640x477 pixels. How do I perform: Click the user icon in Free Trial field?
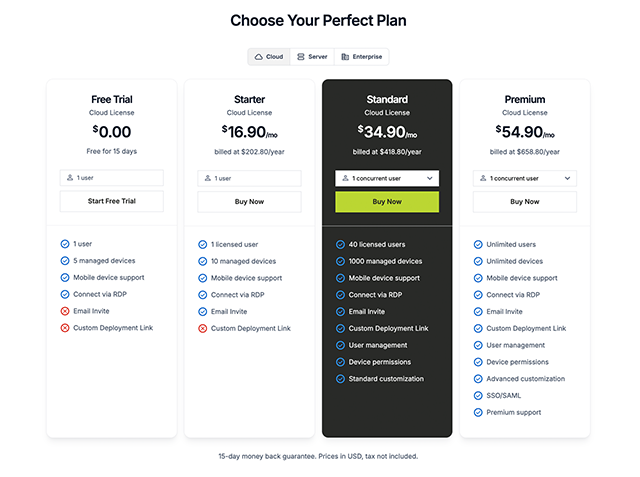(x=70, y=178)
